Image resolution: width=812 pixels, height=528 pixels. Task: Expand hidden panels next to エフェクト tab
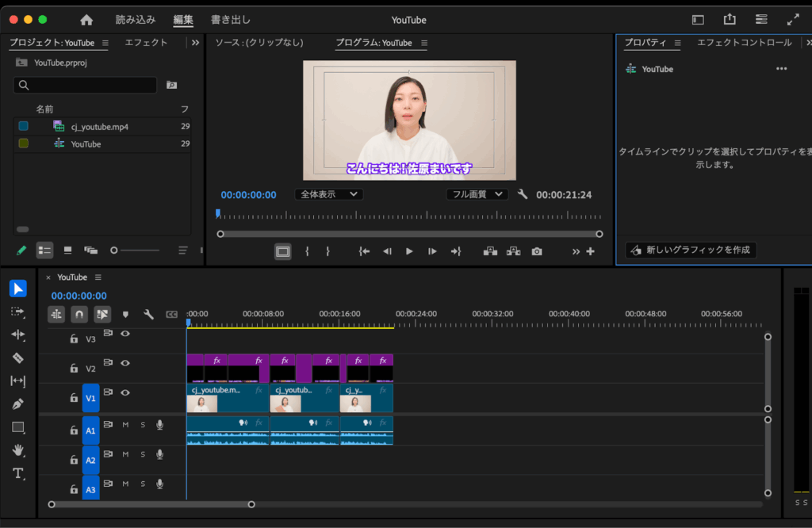pos(195,43)
